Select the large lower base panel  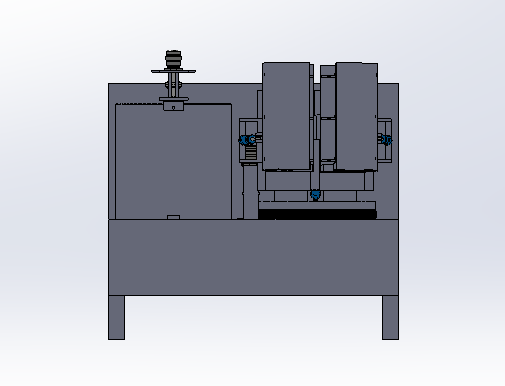[253, 257]
